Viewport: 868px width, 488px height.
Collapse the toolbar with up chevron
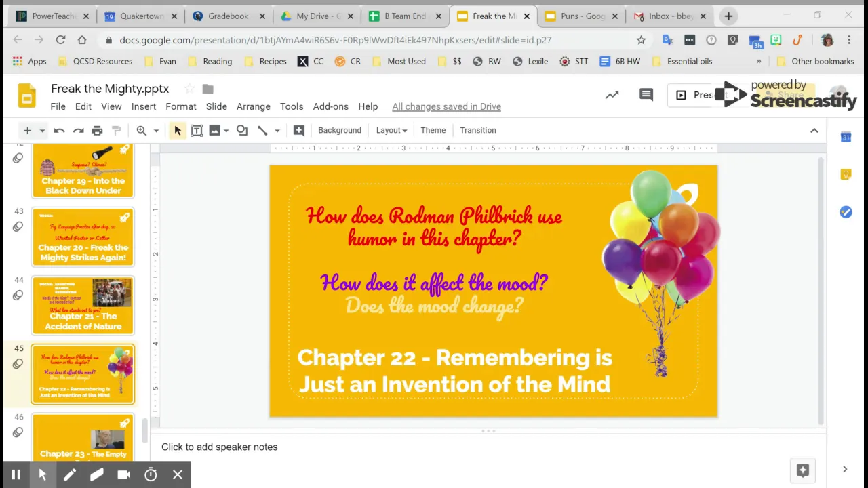pyautogui.click(x=814, y=130)
